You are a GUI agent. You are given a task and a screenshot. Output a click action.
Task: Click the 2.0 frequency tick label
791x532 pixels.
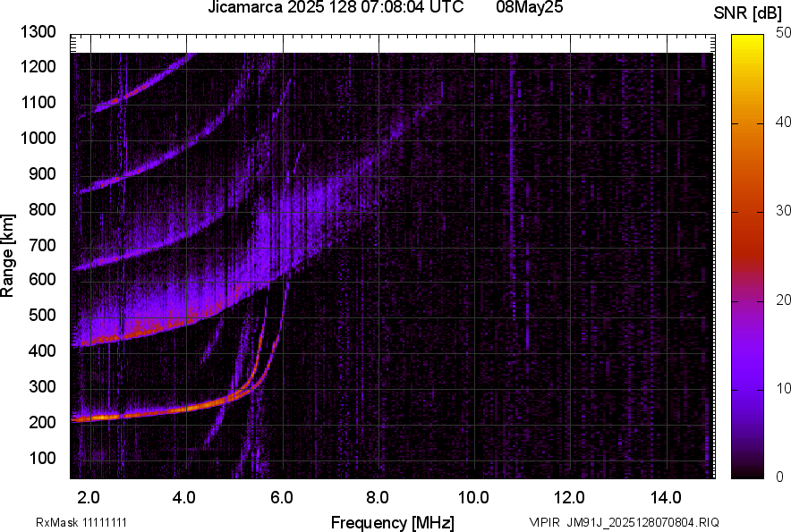(x=88, y=498)
